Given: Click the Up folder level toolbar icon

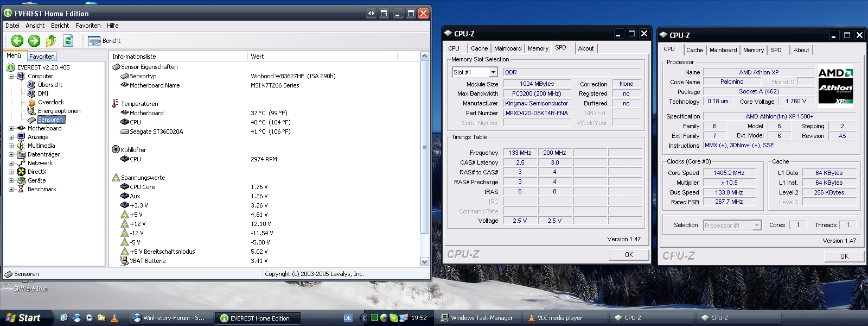Looking at the screenshot, I should (51, 41).
